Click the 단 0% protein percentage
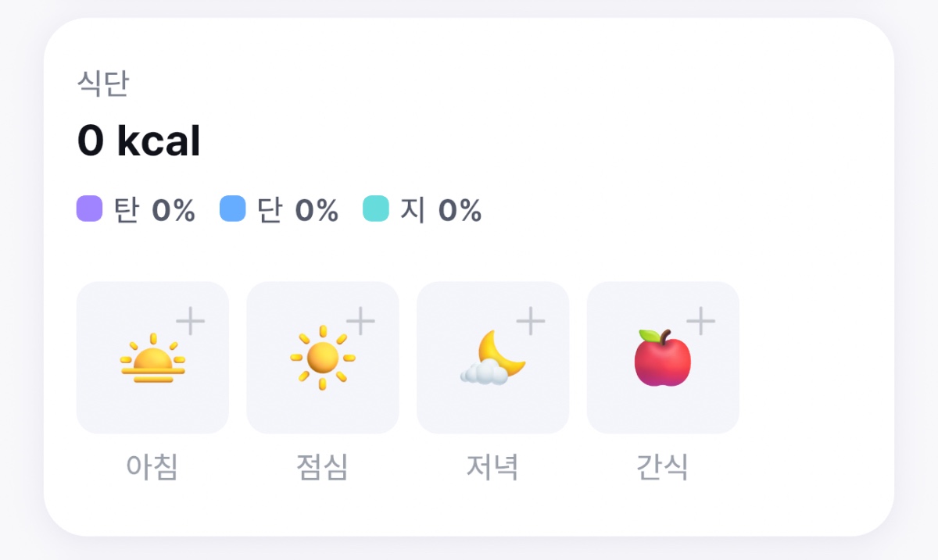Screen dimensions: 938x560 (x=298, y=210)
